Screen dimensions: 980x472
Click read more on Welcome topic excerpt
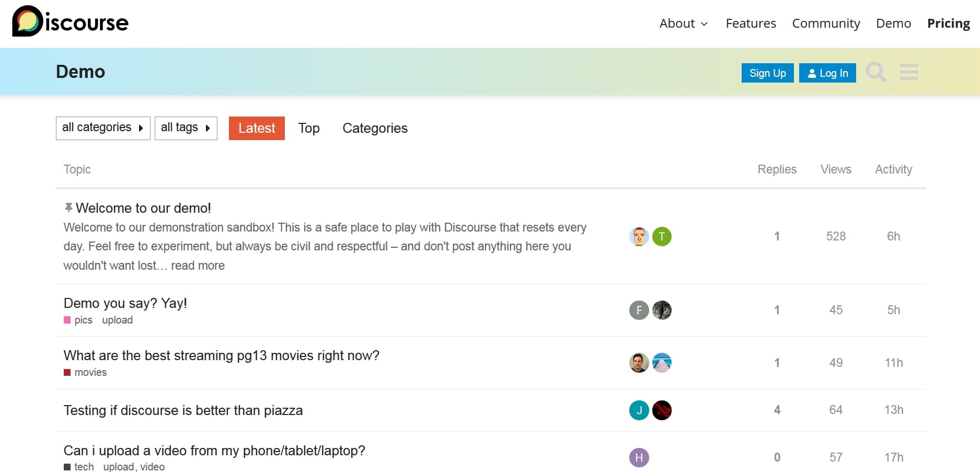[198, 266]
